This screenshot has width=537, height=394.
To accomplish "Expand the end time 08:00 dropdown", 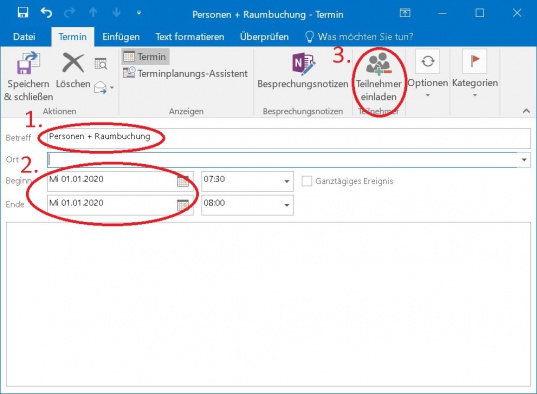I will tap(287, 205).
